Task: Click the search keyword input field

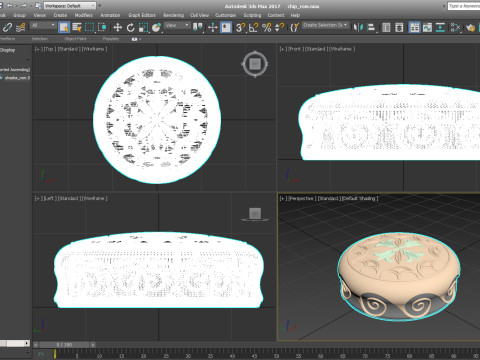Action: pos(464,6)
